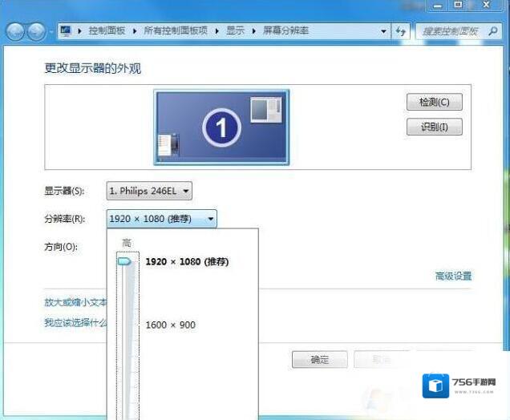Open the 放大或缩小文本 link

coord(75,303)
